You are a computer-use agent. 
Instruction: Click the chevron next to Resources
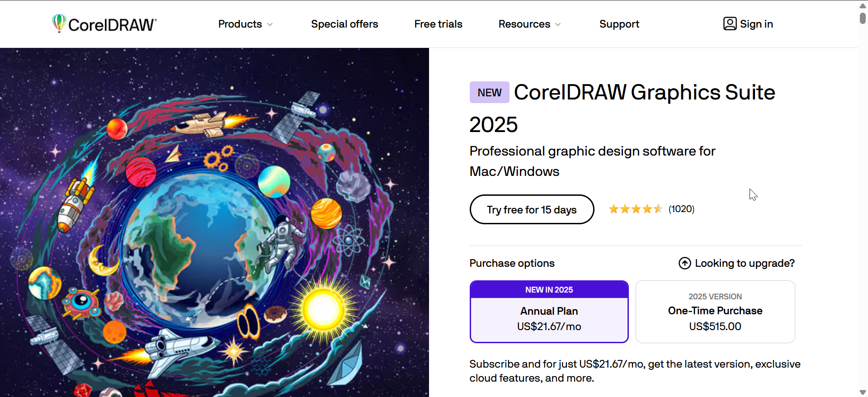point(558,24)
